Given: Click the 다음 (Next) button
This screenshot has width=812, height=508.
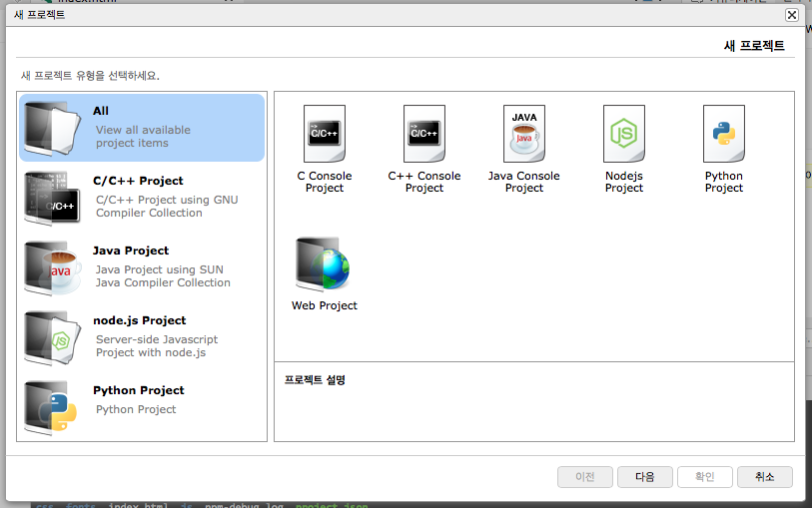Looking at the screenshot, I should tap(645, 476).
